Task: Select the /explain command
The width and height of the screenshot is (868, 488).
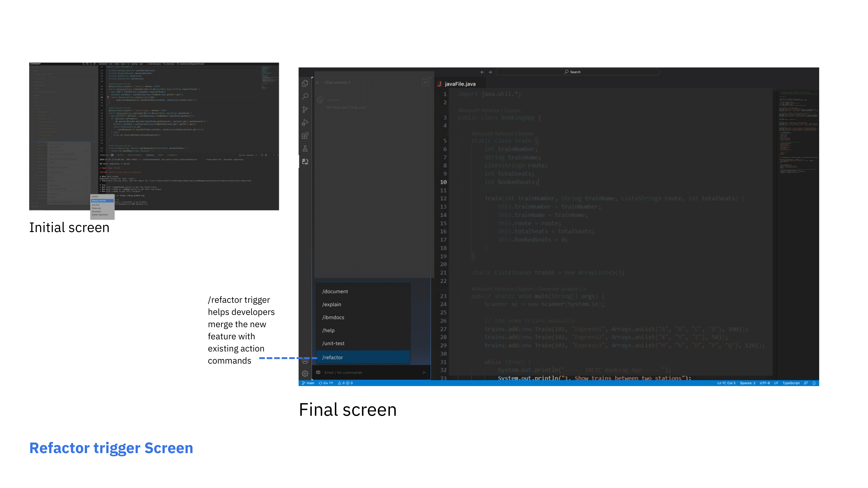Action: 363,305
